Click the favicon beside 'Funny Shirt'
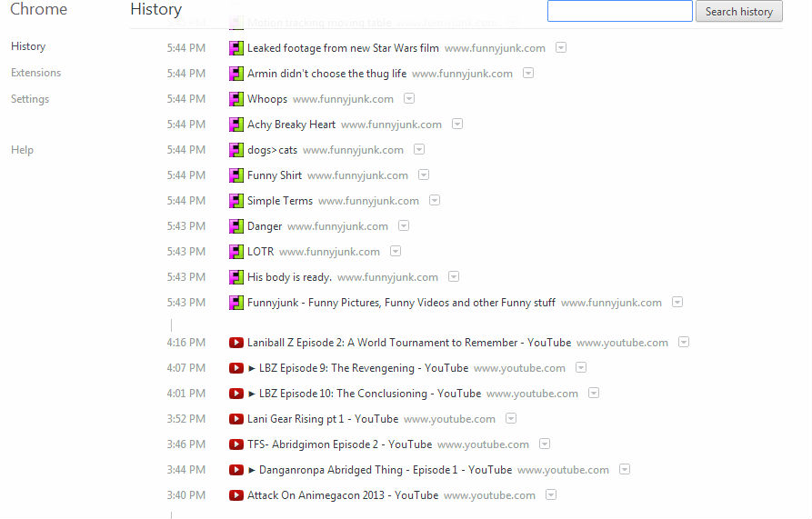The height and width of the screenshot is (519, 812). [236, 175]
